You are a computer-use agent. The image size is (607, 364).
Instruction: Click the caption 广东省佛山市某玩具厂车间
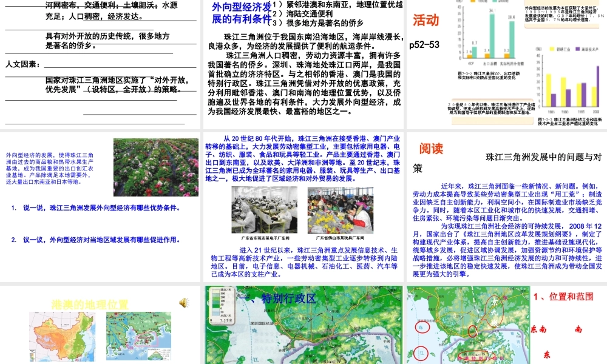click(340, 238)
